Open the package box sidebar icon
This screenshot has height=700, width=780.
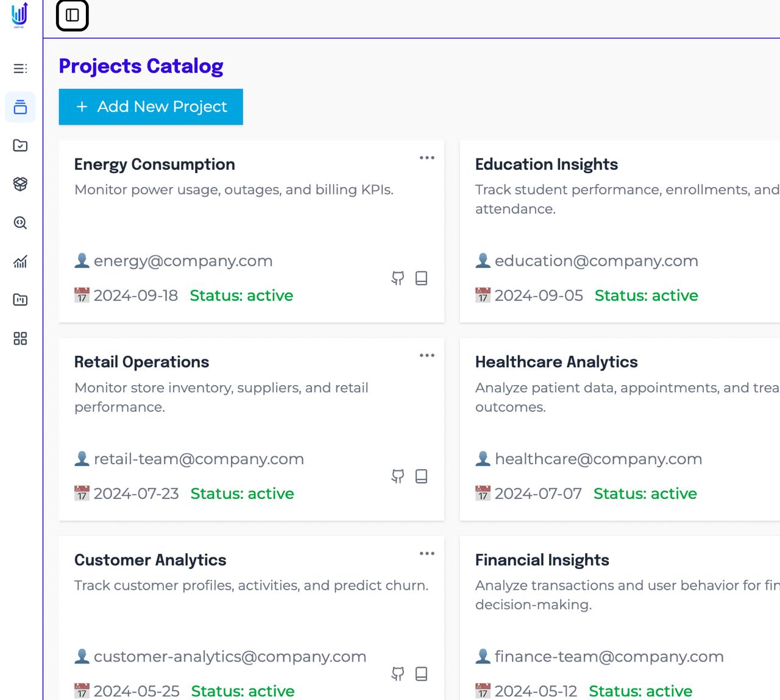pos(20,184)
